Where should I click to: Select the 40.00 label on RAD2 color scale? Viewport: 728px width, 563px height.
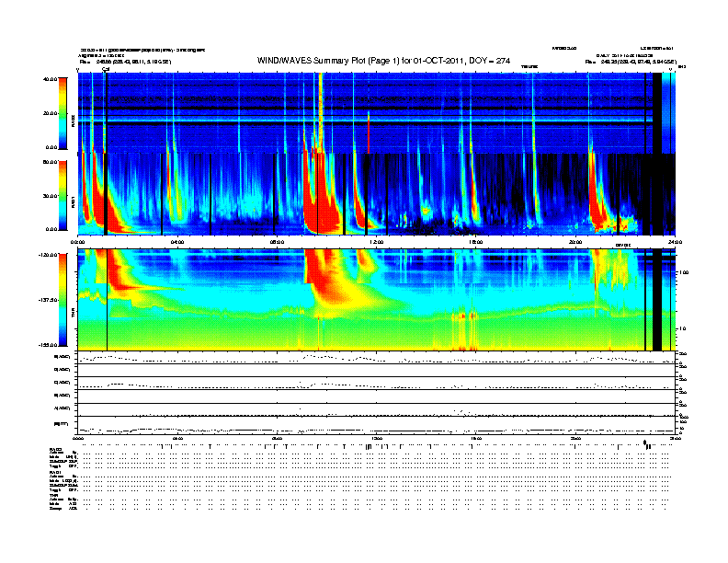51,79
